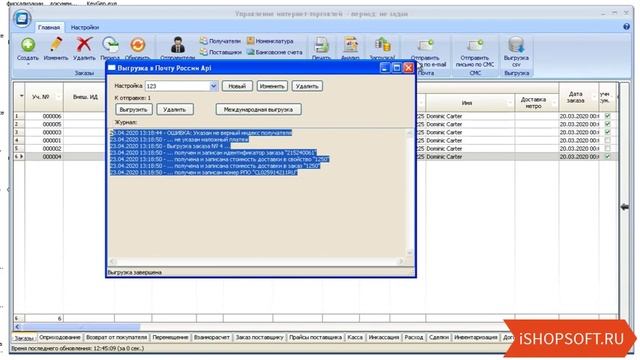Click the Международная выгрузка button

[258, 109]
